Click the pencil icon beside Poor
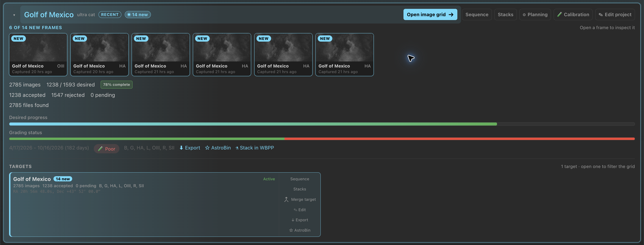Image resolution: width=644 pixels, height=245 pixels. coord(100,149)
